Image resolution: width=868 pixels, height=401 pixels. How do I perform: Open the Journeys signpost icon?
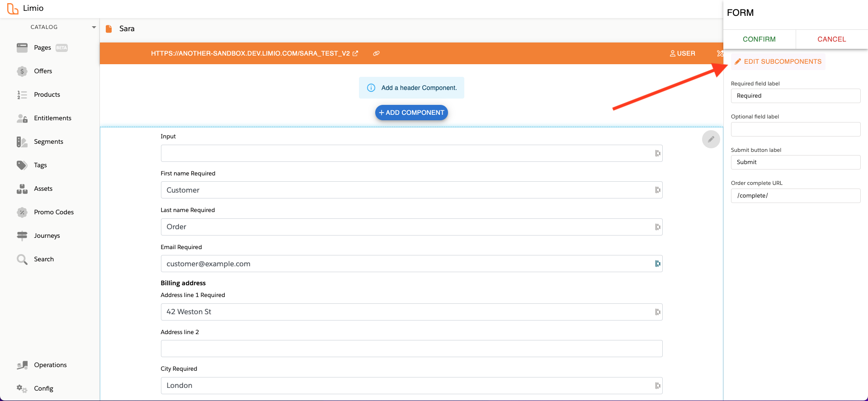(22, 236)
